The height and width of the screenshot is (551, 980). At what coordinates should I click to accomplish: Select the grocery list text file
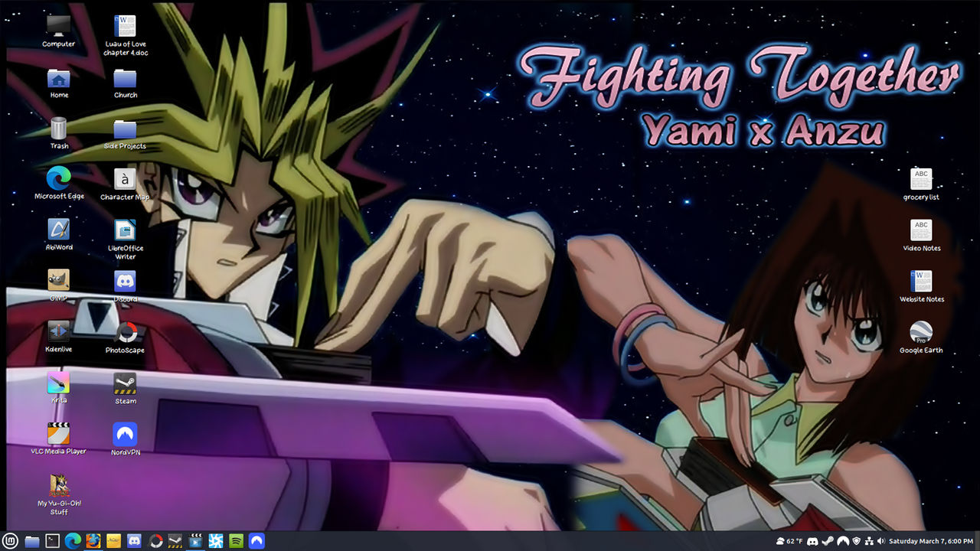click(x=921, y=184)
